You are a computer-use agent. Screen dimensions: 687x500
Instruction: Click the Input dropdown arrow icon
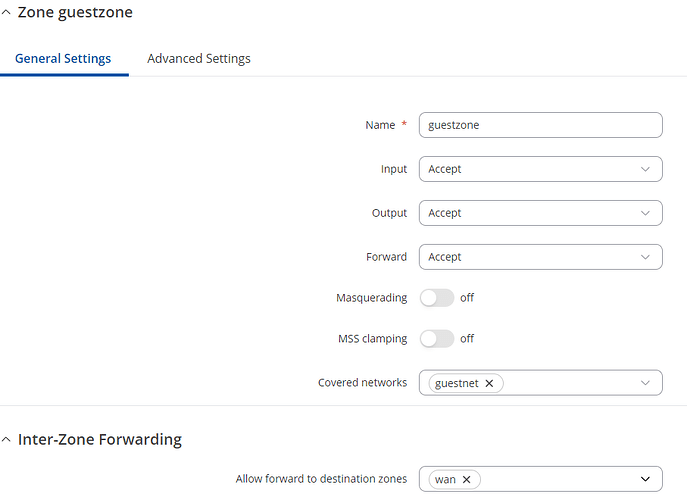click(x=645, y=169)
